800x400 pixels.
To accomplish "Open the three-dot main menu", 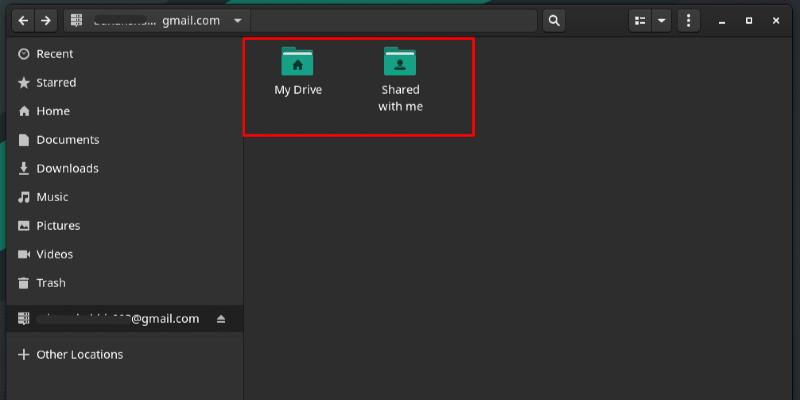I will [688, 21].
